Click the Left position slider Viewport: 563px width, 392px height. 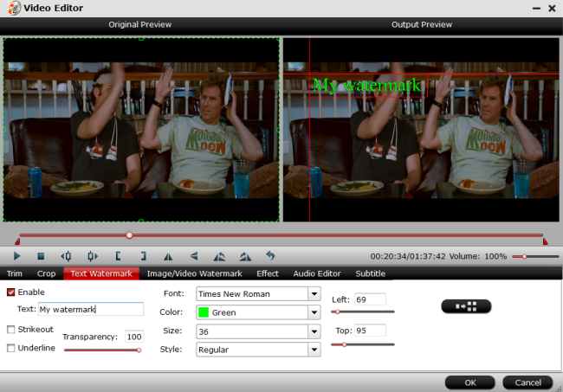point(363,312)
